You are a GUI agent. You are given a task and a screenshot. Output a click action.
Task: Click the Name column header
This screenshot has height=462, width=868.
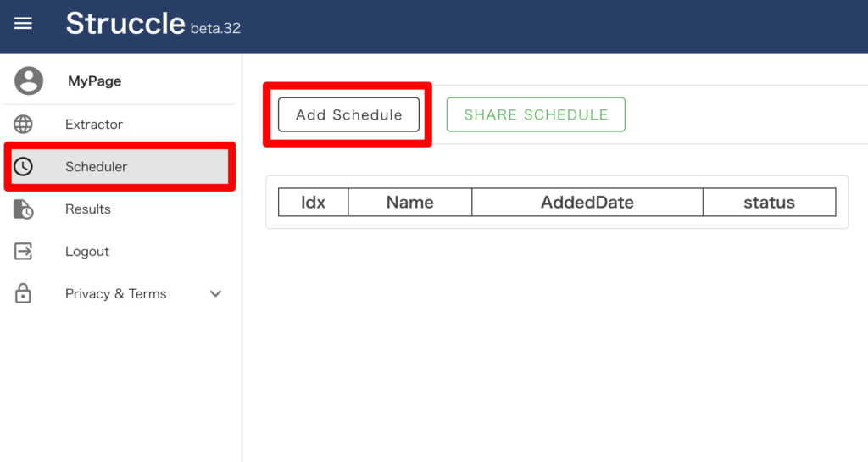coord(409,203)
